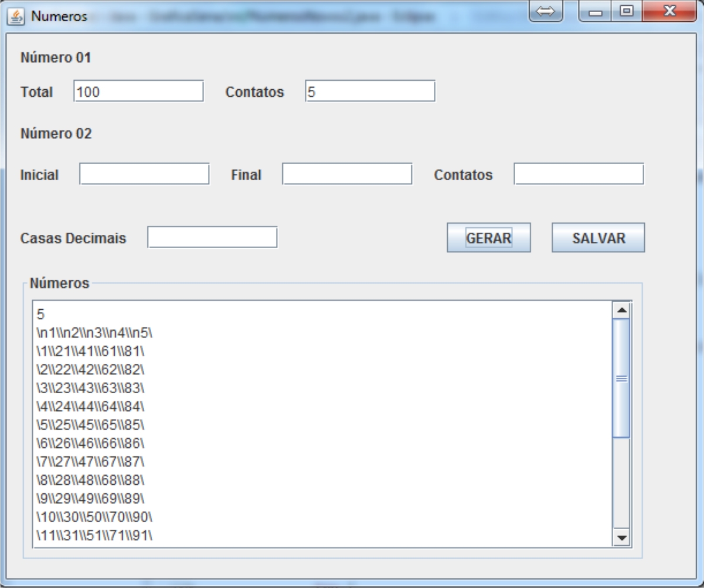This screenshot has width=704, height=588.
Task: Click the 'Numeros' window title text
Action: pos(59,17)
